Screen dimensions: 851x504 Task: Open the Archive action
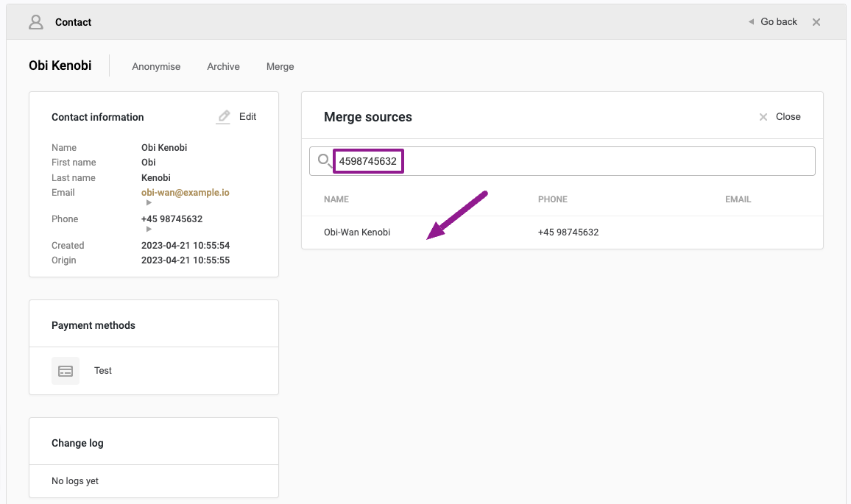coord(223,66)
